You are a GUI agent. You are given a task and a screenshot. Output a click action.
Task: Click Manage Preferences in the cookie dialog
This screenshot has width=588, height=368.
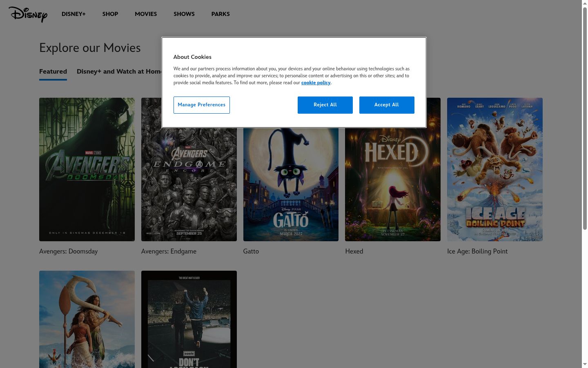coord(202,105)
